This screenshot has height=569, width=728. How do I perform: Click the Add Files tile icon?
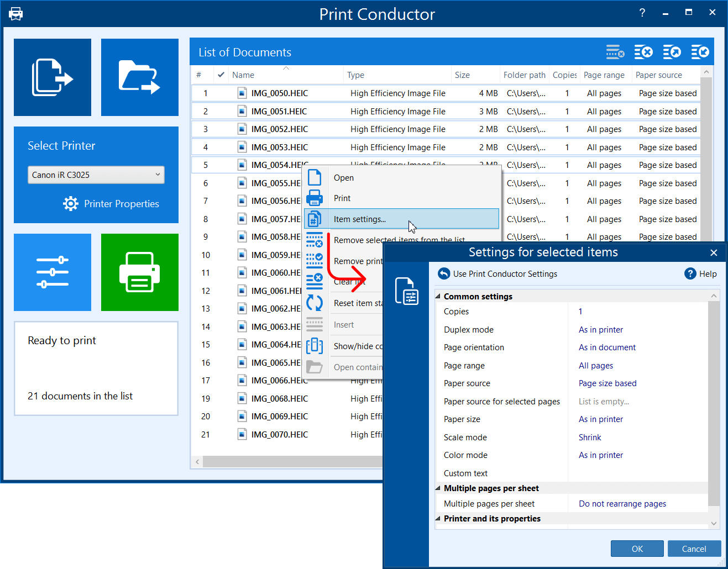pyautogui.click(x=53, y=77)
